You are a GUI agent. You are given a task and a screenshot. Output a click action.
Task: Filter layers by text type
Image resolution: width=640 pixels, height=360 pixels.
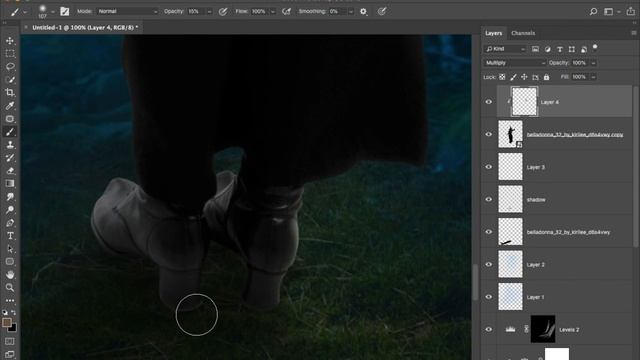(560, 49)
